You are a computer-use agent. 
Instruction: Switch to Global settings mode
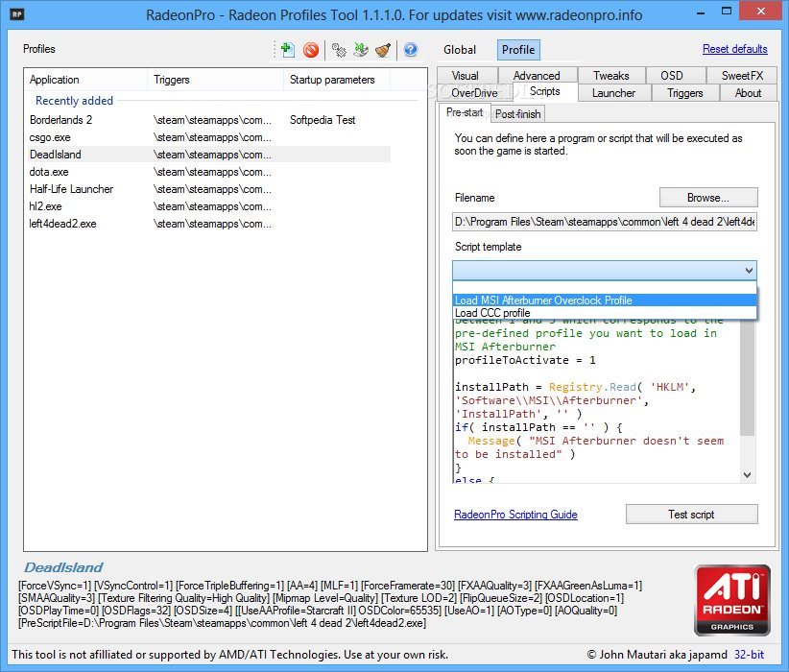coord(460,50)
